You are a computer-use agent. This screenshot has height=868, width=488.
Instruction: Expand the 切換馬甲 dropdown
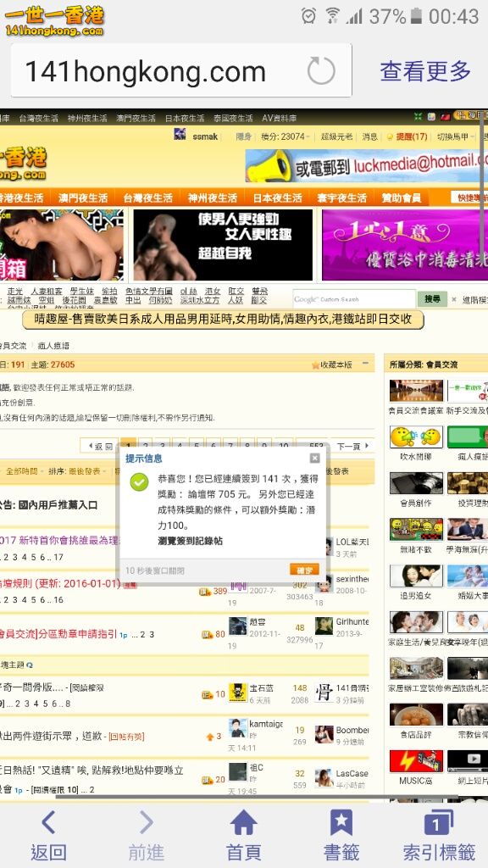456,136
